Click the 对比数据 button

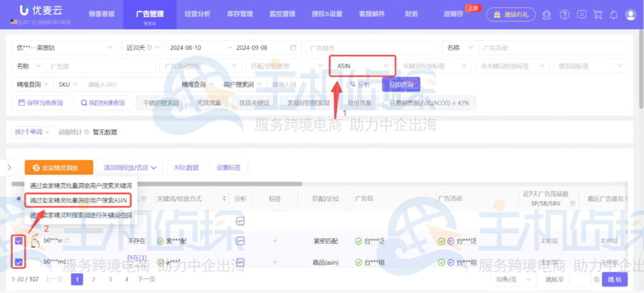point(186,167)
